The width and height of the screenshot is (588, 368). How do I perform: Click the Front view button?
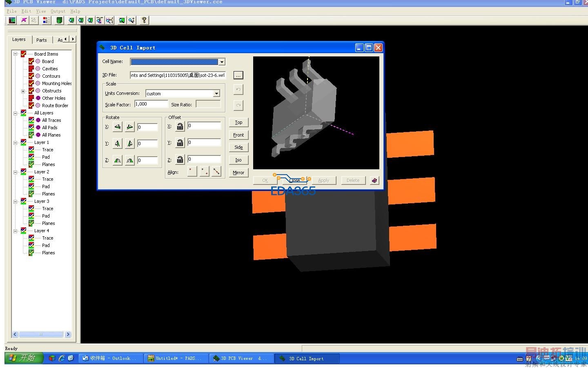[x=238, y=135]
